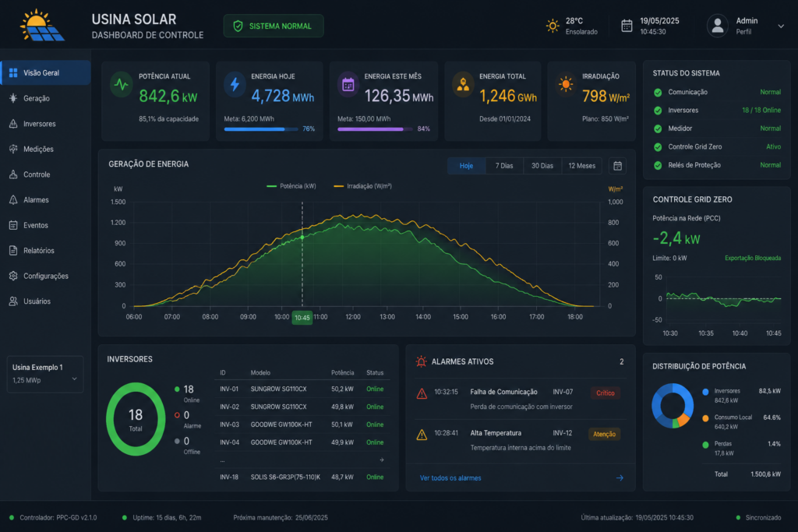
Task: Click the Admin profile avatar icon
Action: click(x=718, y=26)
